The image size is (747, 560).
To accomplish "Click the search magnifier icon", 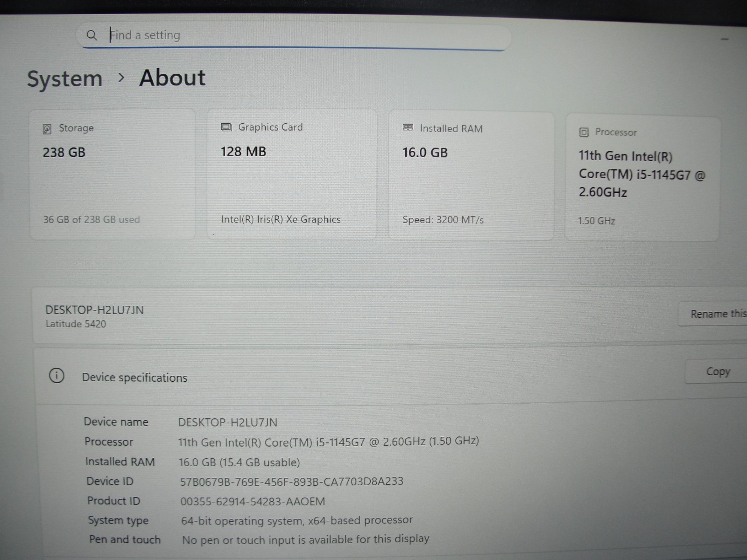I will pos(92,35).
